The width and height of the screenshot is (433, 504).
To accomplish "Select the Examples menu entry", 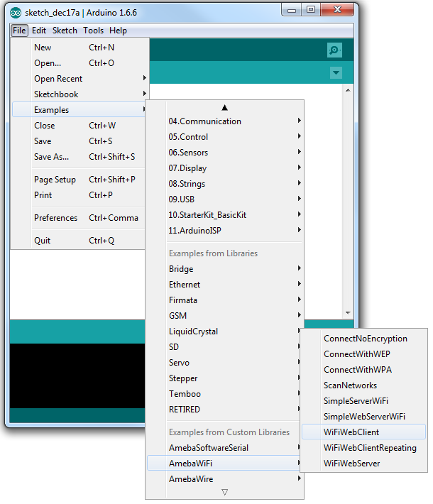I will click(79, 110).
